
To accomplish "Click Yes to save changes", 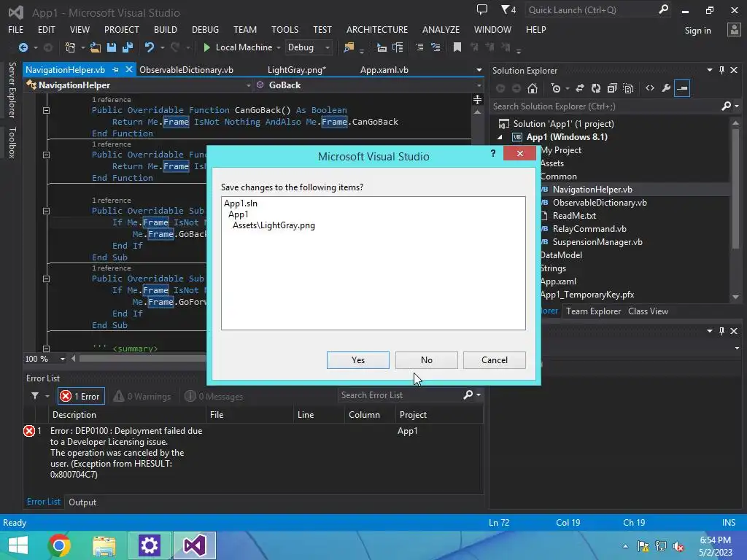I will click(357, 360).
